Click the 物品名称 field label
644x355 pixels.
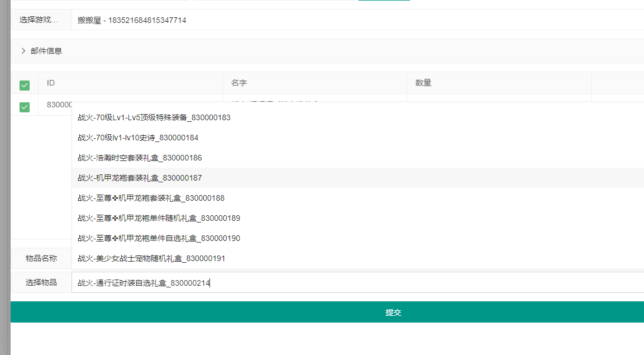pos(41,258)
